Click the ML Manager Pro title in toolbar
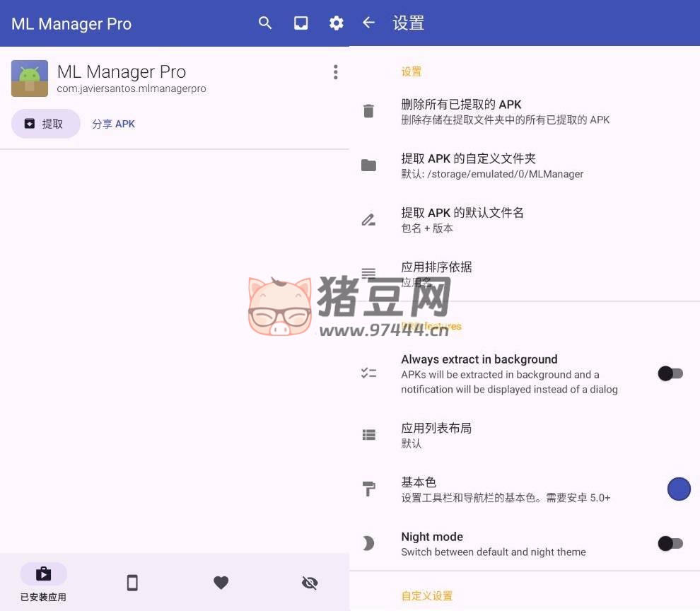Image resolution: width=700 pixels, height=611 pixels. point(71,23)
